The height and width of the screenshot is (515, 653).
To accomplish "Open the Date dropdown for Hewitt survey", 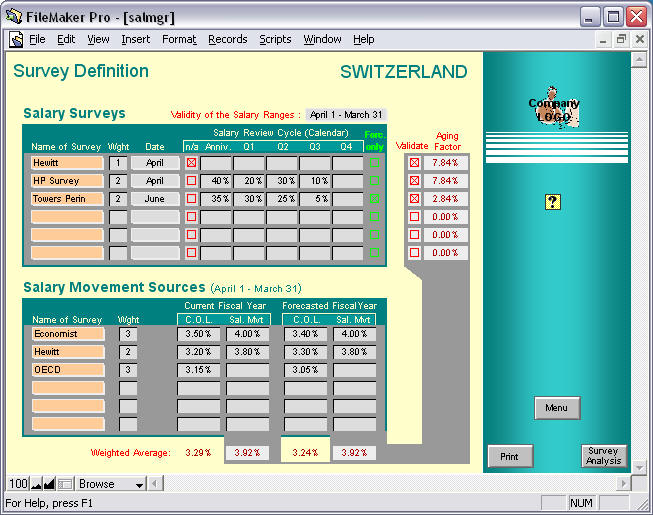I will [154, 162].
